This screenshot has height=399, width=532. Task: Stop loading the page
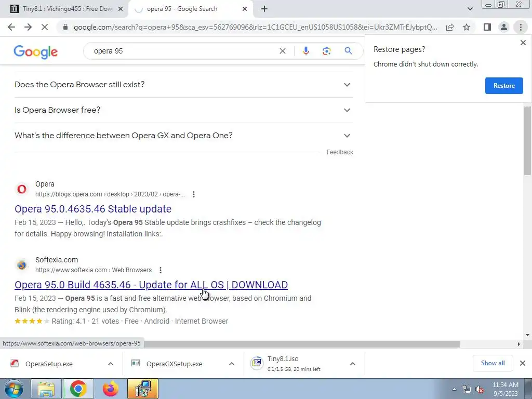45,27
